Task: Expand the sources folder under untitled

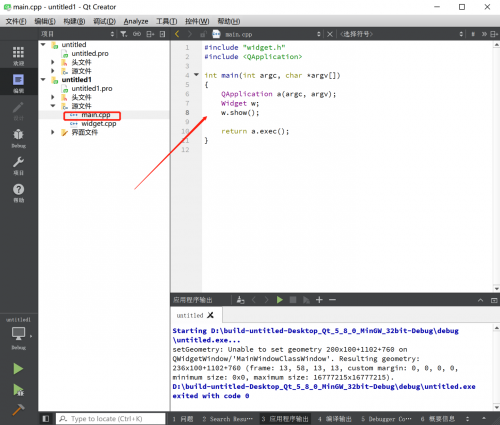Action: [x=53, y=71]
